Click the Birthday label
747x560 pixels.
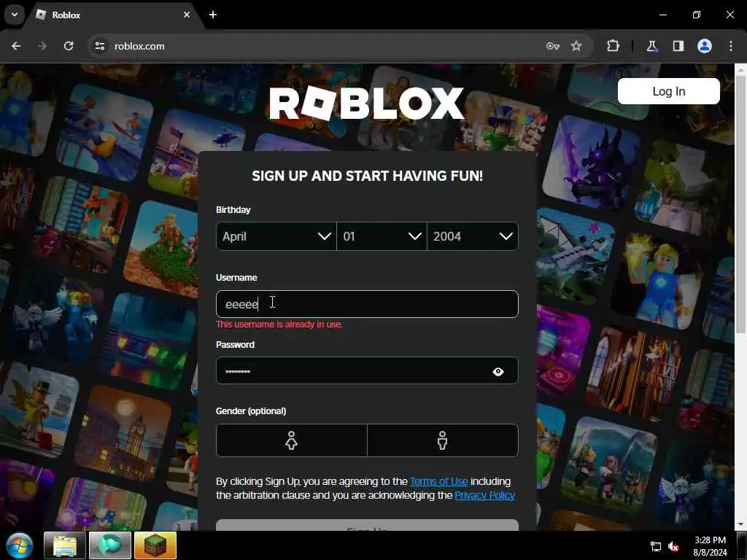click(233, 209)
